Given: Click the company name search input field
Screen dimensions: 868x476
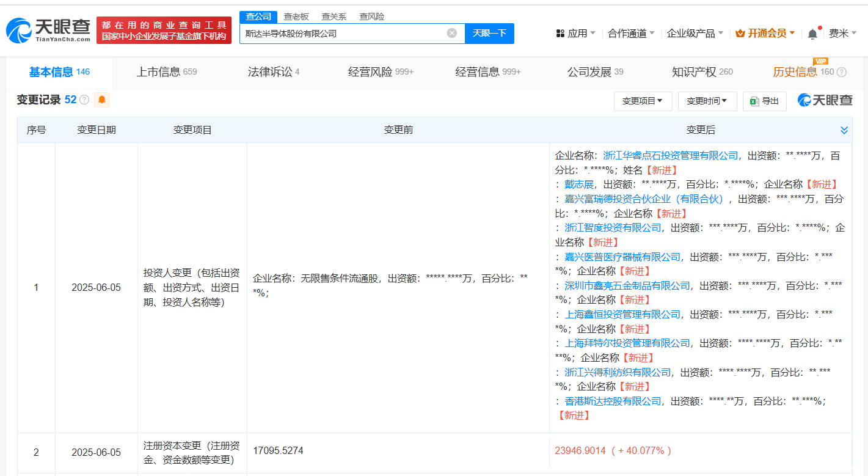Looking at the screenshot, I should point(342,34).
